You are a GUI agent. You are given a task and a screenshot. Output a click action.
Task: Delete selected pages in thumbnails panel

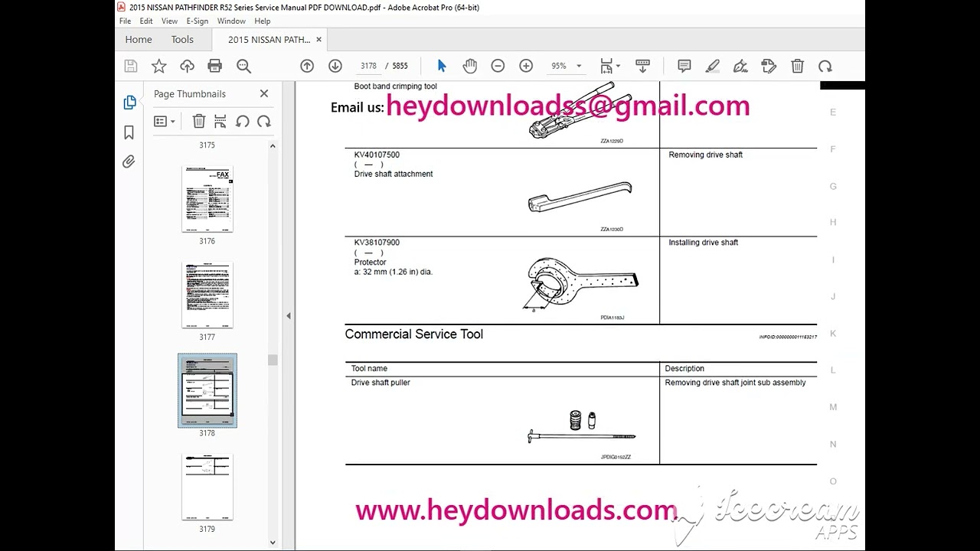(x=198, y=121)
